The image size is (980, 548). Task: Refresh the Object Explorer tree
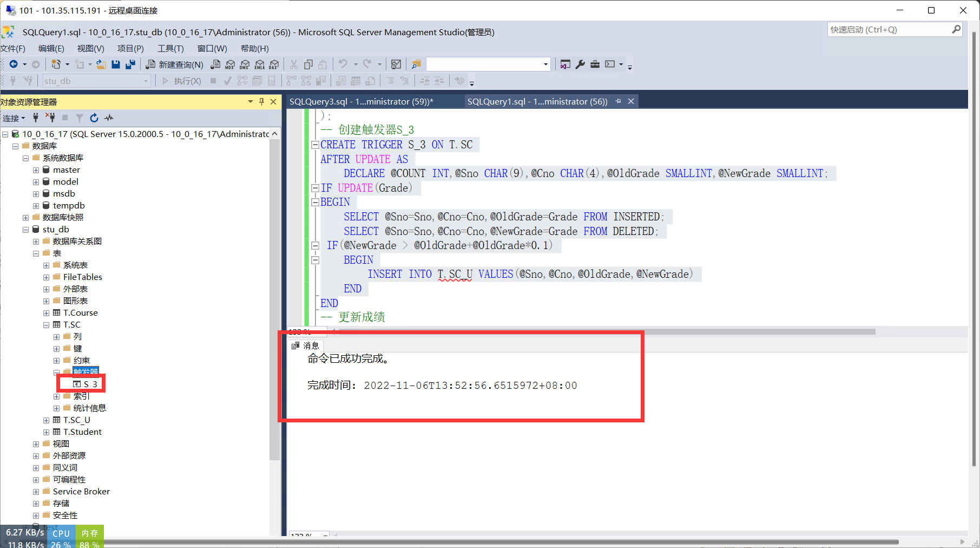tap(94, 118)
